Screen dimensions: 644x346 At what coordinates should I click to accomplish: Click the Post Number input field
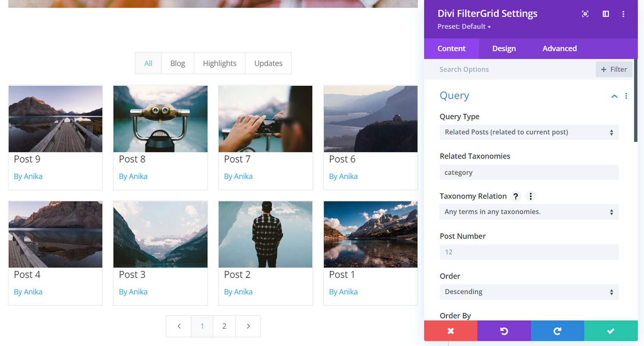click(x=529, y=252)
